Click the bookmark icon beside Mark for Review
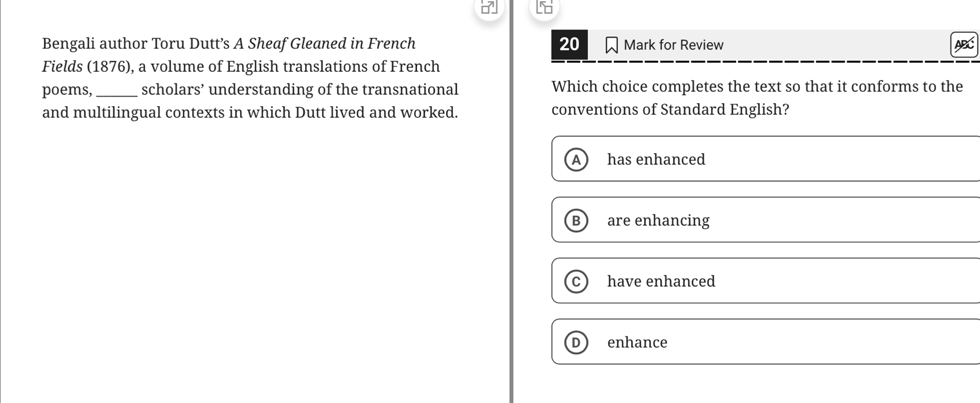 [x=611, y=45]
